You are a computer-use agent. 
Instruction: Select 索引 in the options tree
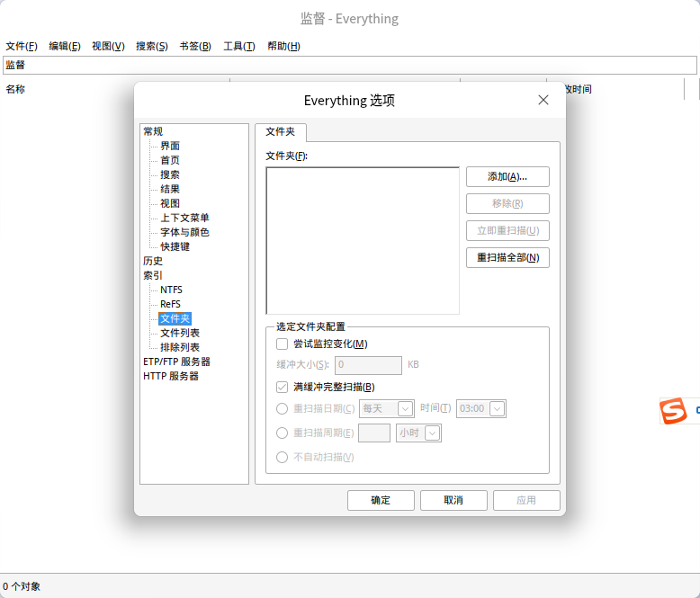(x=153, y=275)
